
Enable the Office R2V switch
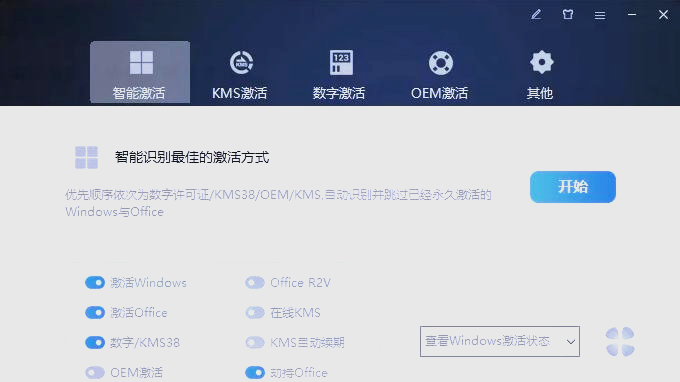pos(255,283)
